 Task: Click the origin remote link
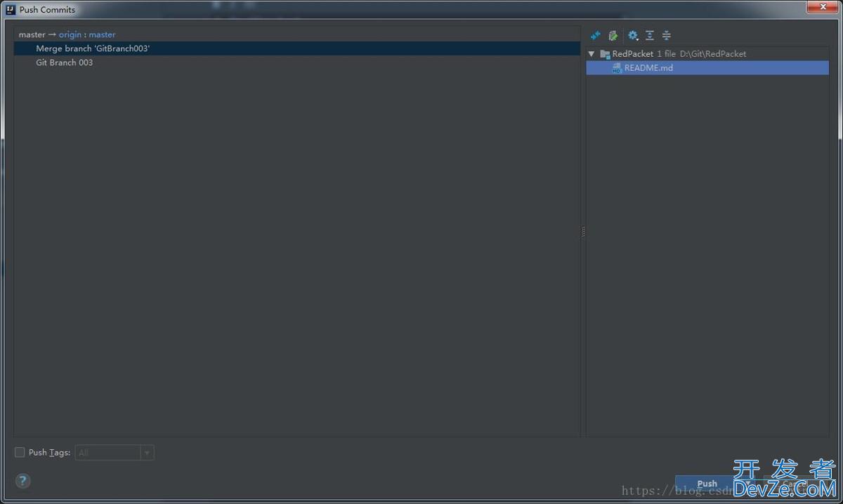click(x=70, y=34)
